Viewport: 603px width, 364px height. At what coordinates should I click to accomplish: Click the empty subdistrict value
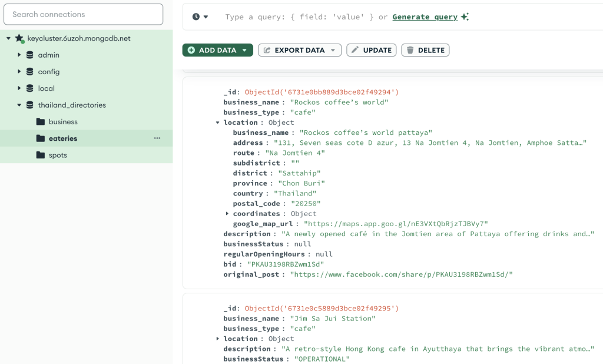(295, 163)
